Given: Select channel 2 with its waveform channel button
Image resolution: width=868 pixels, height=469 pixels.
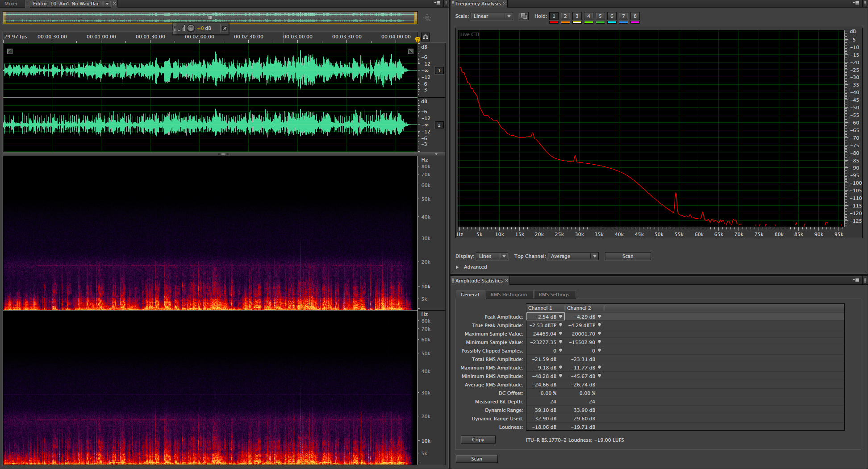Looking at the screenshot, I should 439,125.
